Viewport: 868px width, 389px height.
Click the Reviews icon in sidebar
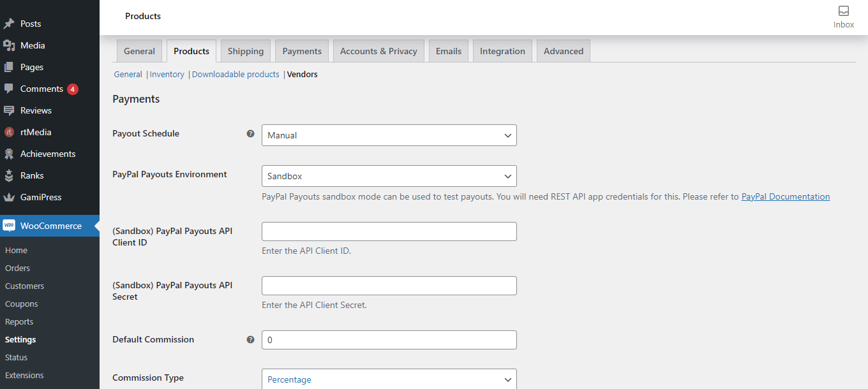pos(9,110)
